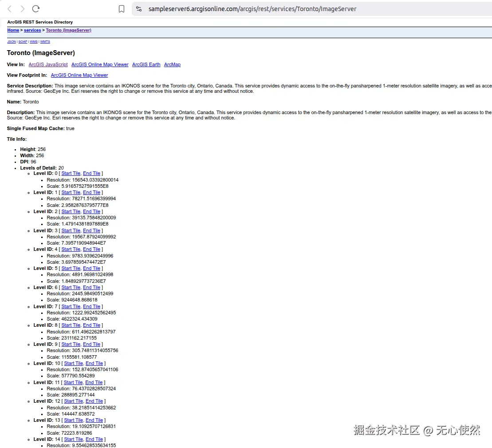Screen dimensions: 492x448
Task: Click the Toronto (ImageServer) breadcrumb link
Action: point(68,30)
